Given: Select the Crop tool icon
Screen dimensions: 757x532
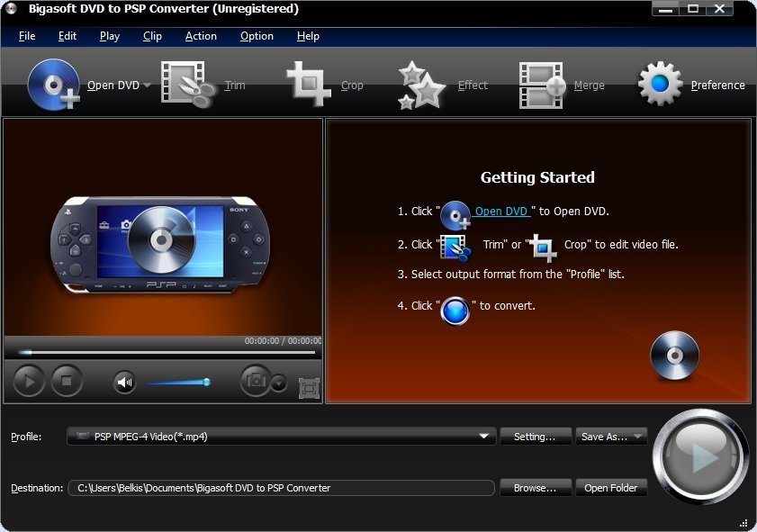Looking at the screenshot, I should 310,85.
